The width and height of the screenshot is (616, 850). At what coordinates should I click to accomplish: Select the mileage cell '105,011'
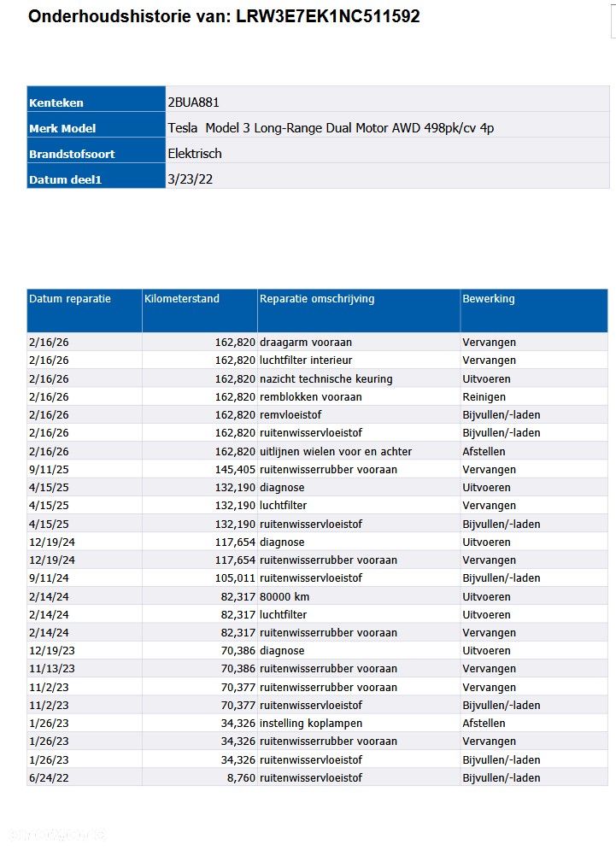pos(200,577)
